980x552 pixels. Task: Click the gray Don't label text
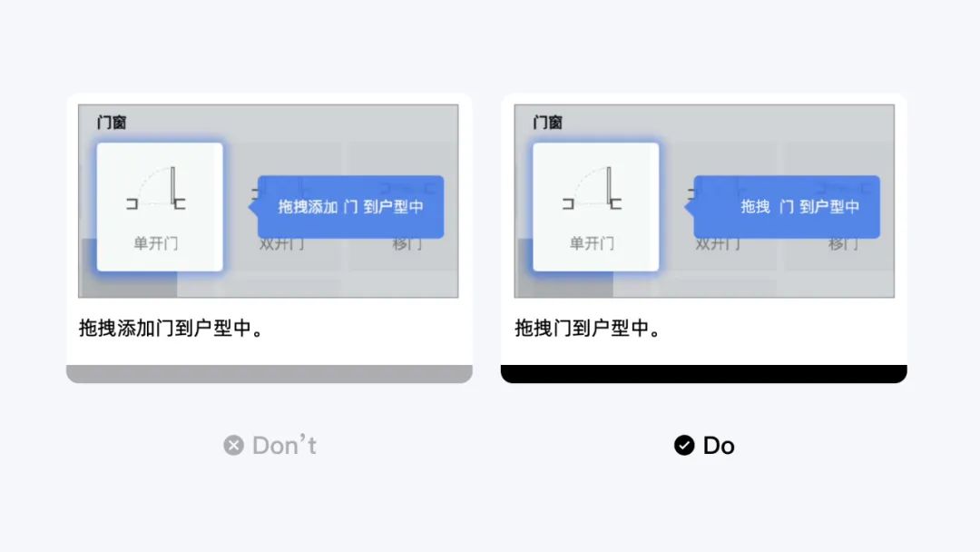click(x=284, y=446)
